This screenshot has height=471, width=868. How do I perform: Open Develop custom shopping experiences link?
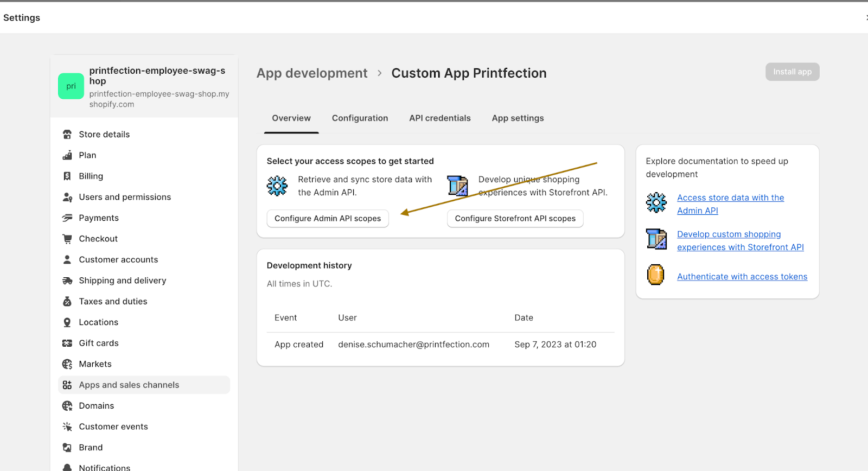pos(741,240)
